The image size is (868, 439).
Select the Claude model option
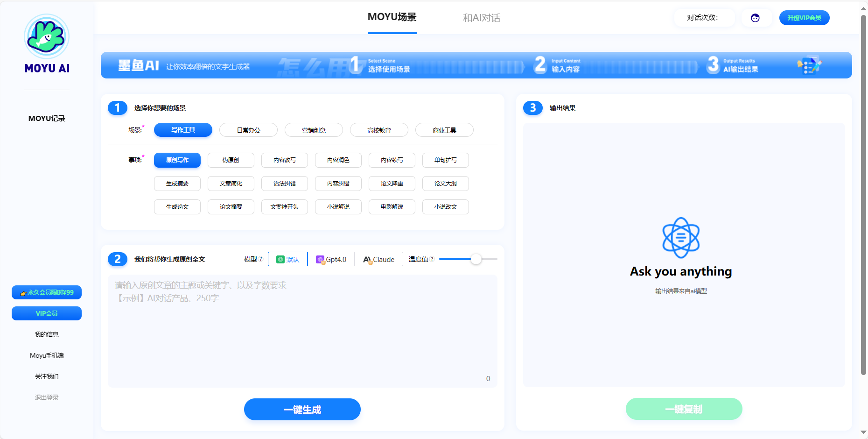[379, 259]
